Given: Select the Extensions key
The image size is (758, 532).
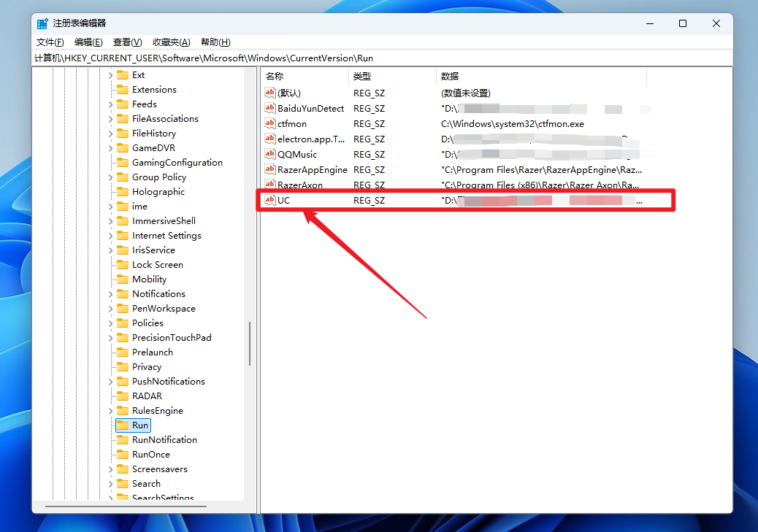Looking at the screenshot, I should click(x=154, y=89).
